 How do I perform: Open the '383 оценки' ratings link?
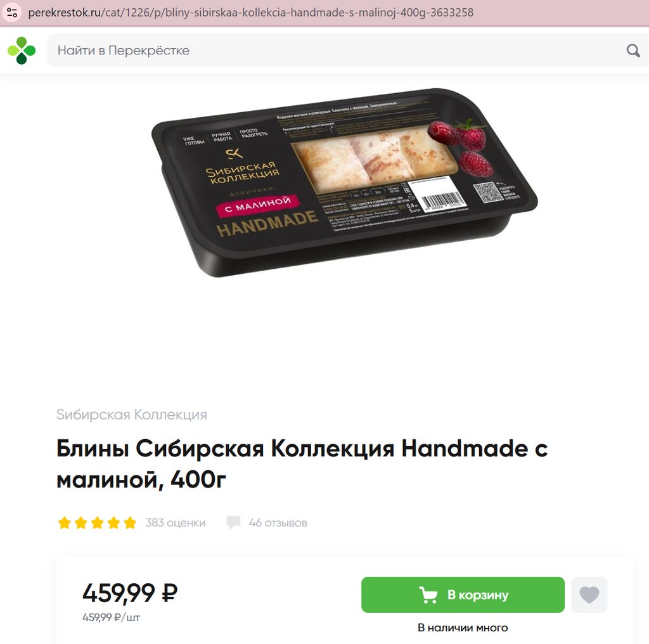pos(176,523)
